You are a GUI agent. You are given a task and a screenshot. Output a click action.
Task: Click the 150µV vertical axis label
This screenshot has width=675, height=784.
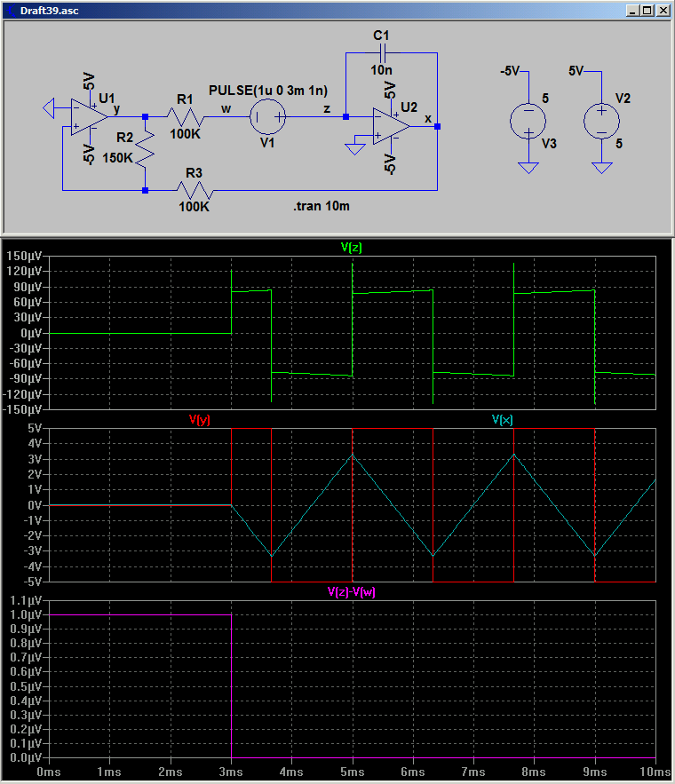point(24,256)
